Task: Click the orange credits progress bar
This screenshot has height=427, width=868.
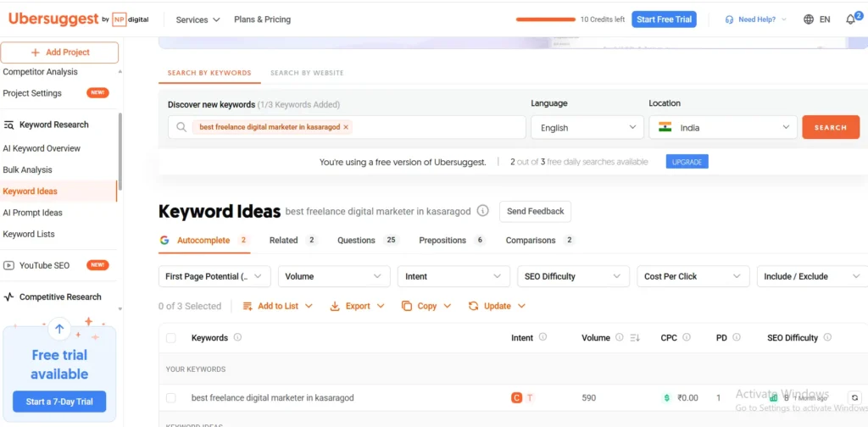Action: (546, 19)
